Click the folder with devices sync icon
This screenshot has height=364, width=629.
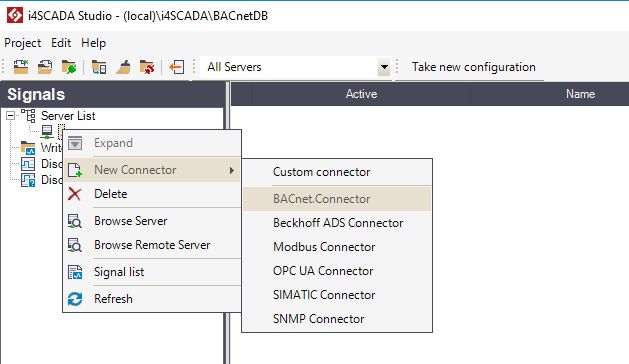coord(99,67)
